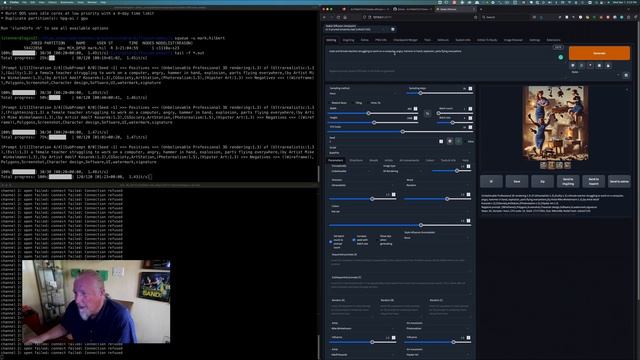Save current prompt as style icon
Viewport: 640px width, 360px height.
click(x=609, y=65)
